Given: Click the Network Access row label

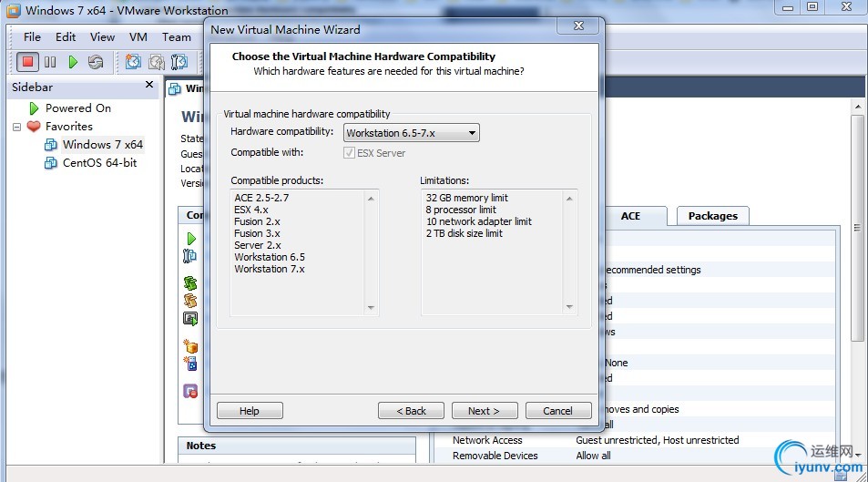Looking at the screenshot, I should [x=487, y=440].
